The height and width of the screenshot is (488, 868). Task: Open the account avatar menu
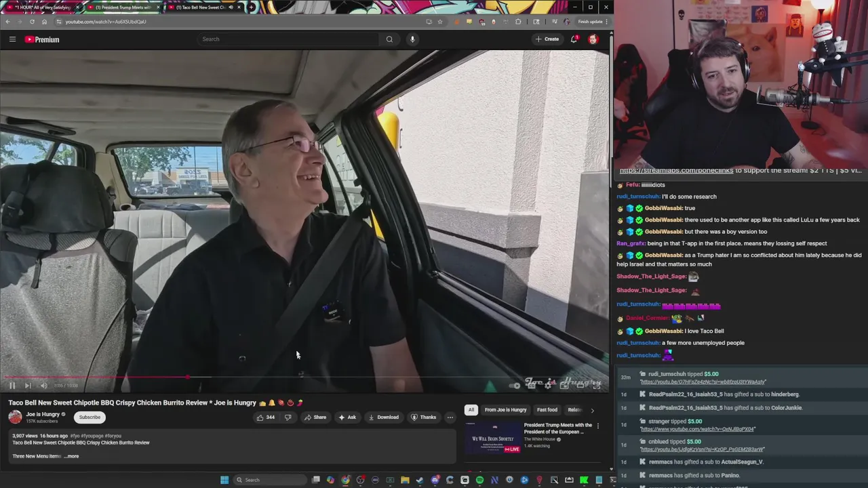[x=593, y=39]
